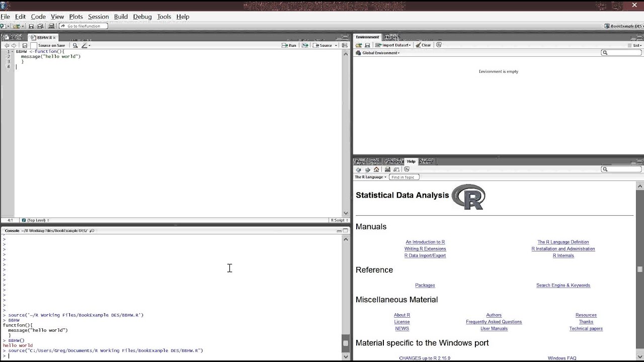Close the BBHW.R tab
This screenshot has width=644, height=362.
click(54, 38)
